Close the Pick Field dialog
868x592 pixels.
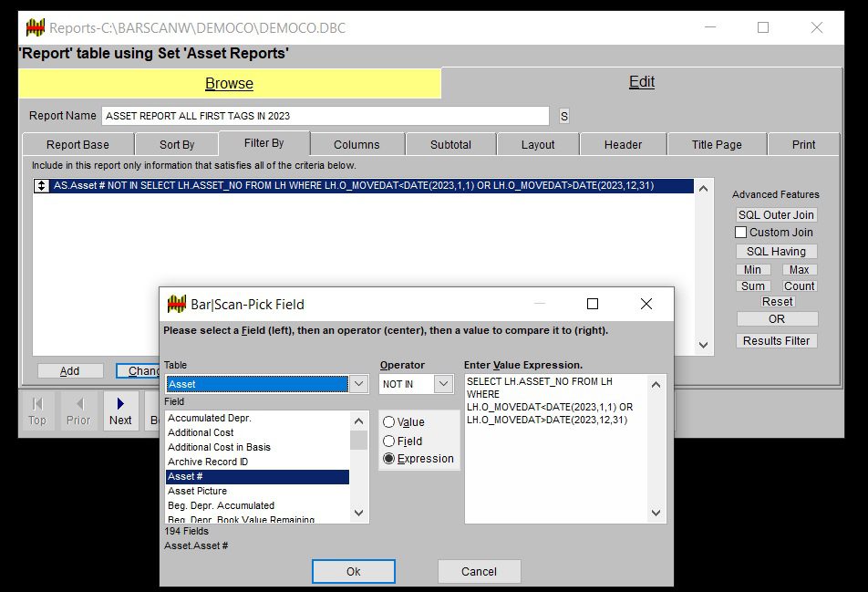(646, 304)
